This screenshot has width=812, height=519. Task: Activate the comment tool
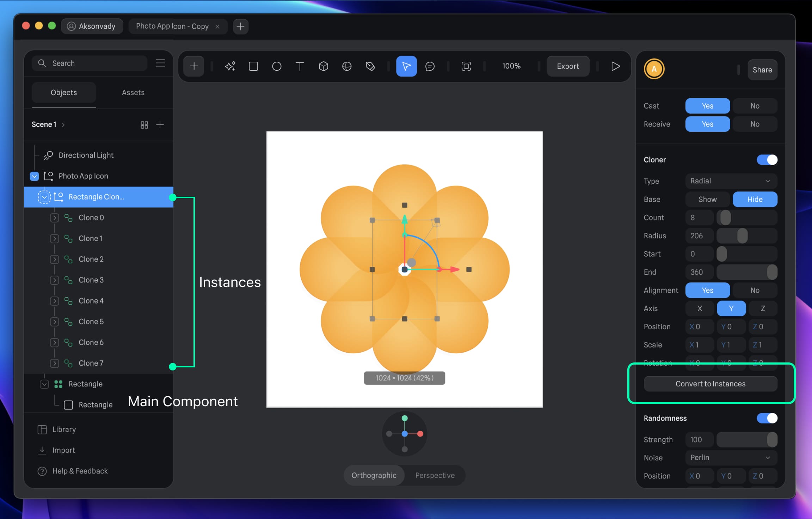pos(430,66)
